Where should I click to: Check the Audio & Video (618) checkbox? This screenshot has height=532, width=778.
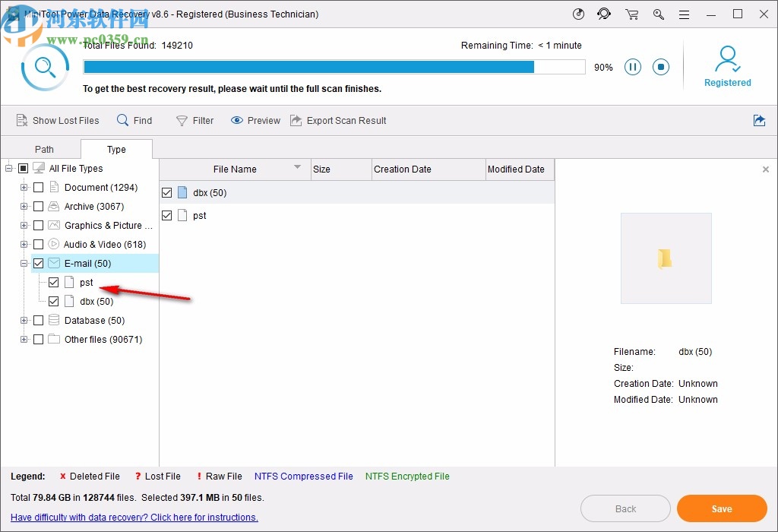pyautogui.click(x=38, y=244)
